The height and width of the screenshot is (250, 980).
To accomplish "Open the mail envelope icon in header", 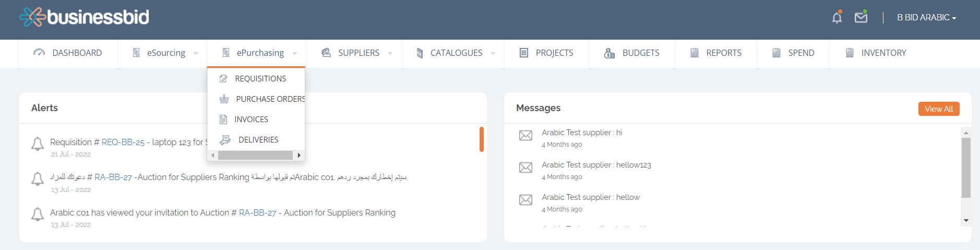I will (x=861, y=17).
